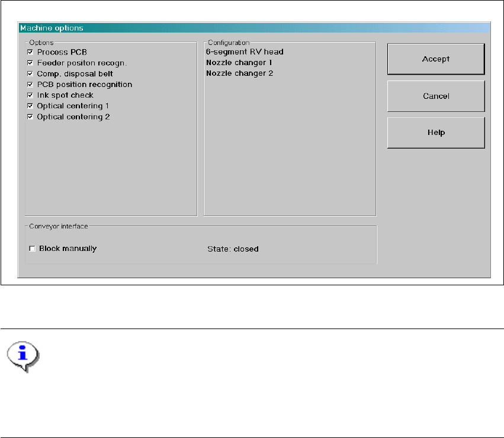Click the Accept button
504x438 pixels.
(436, 59)
